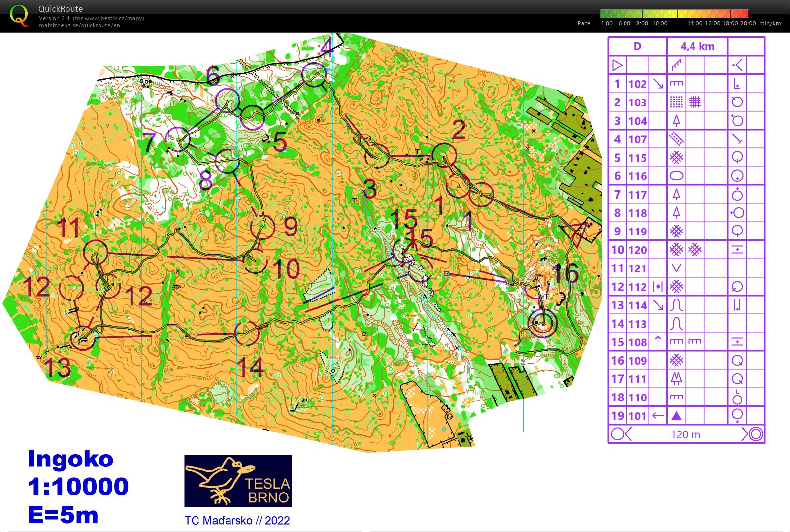Click the TC Maďarsko // 2022 caption
The width and height of the screenshot is (790, 532).
(237, 520)
